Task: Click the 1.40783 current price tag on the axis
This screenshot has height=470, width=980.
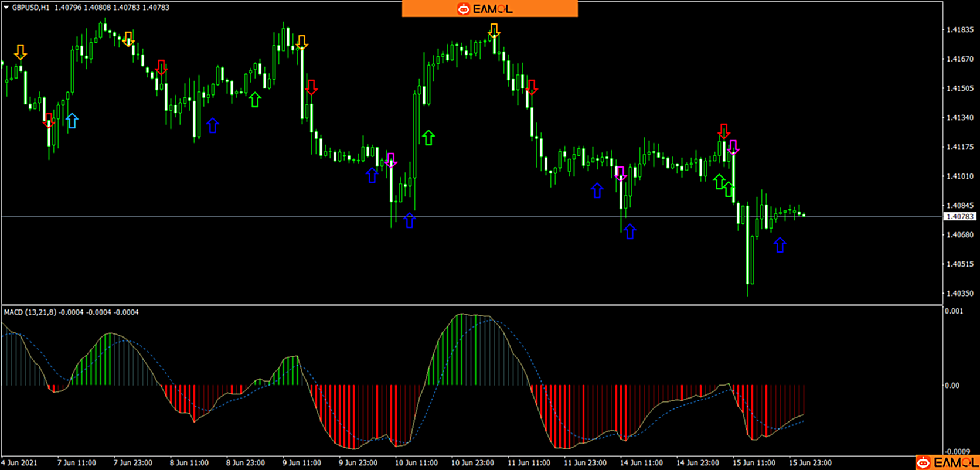Action: click(959, 217)
